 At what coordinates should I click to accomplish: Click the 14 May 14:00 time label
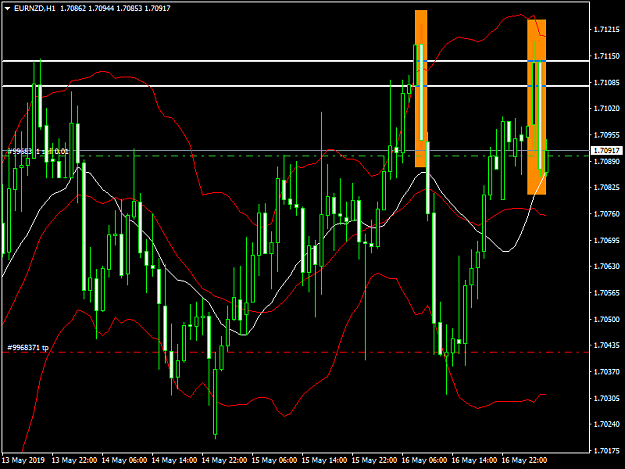pos(174,460)
